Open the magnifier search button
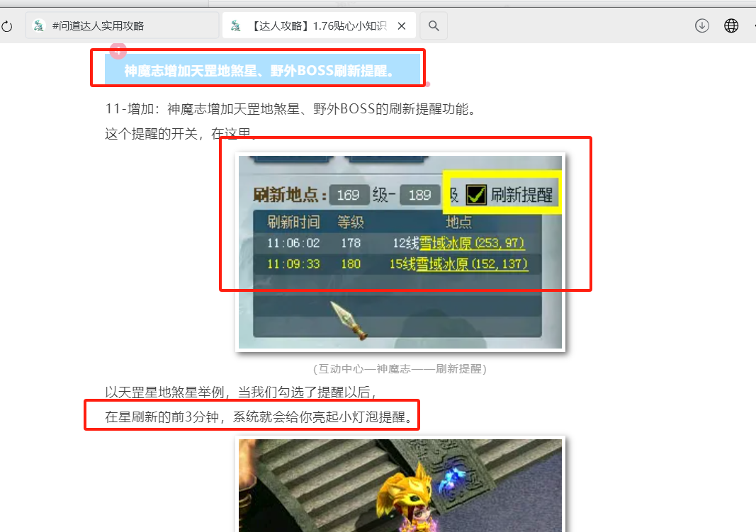The width and height of the screenshot is (756, 532). coord(434,26)
